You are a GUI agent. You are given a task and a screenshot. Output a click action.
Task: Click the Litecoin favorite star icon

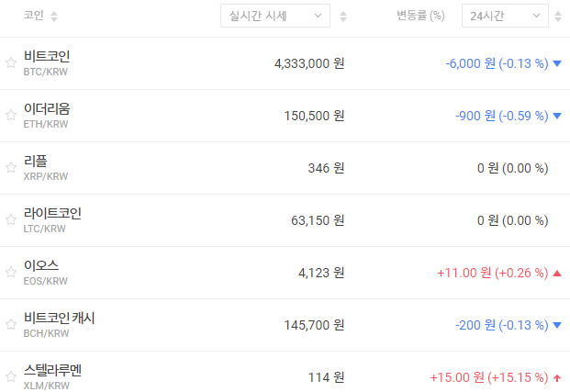point(11,220)
